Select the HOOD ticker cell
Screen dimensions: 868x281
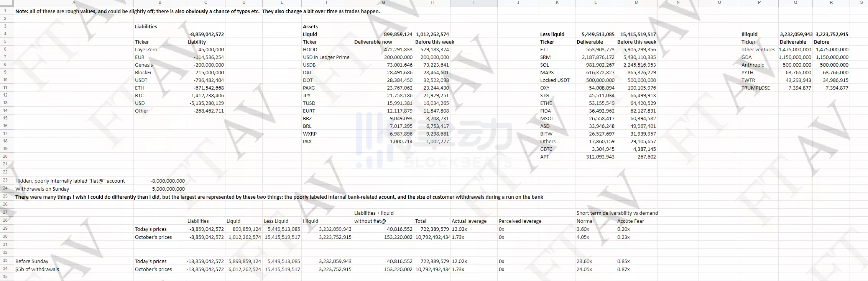click(x=310, y=49)
